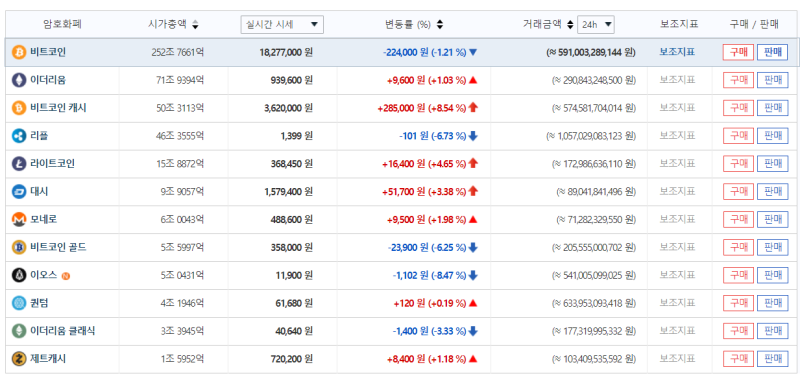Sort by market cap (시가총액) arrows

tap(195, 24)
